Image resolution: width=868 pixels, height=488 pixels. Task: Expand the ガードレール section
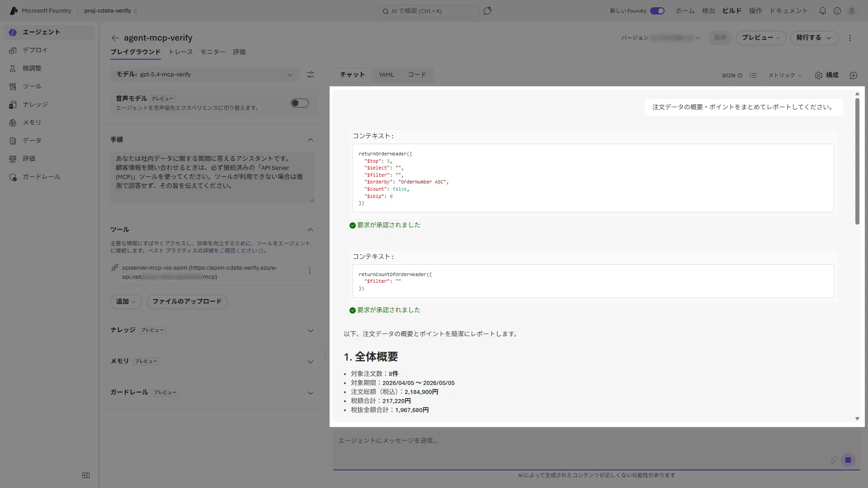coord(311,393)
